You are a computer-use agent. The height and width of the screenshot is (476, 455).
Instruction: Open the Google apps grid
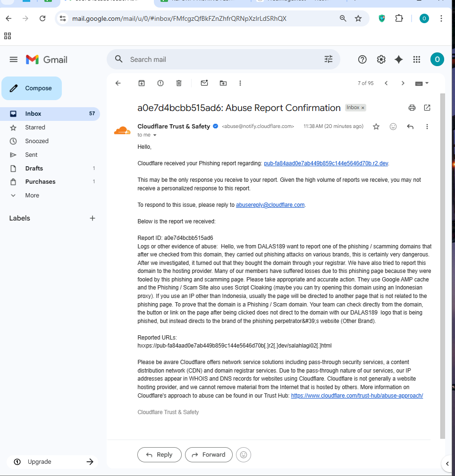click(417, 59)
